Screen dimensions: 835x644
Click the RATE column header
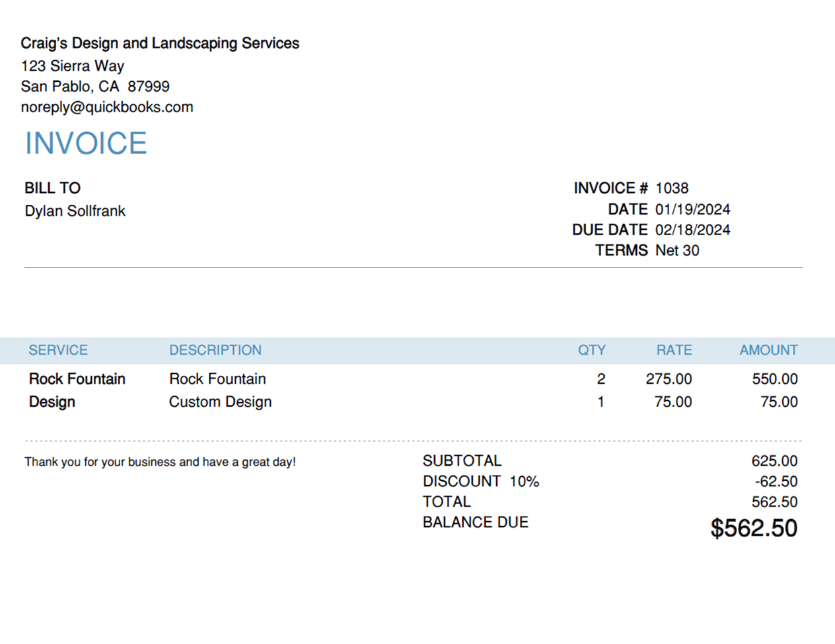674,350
